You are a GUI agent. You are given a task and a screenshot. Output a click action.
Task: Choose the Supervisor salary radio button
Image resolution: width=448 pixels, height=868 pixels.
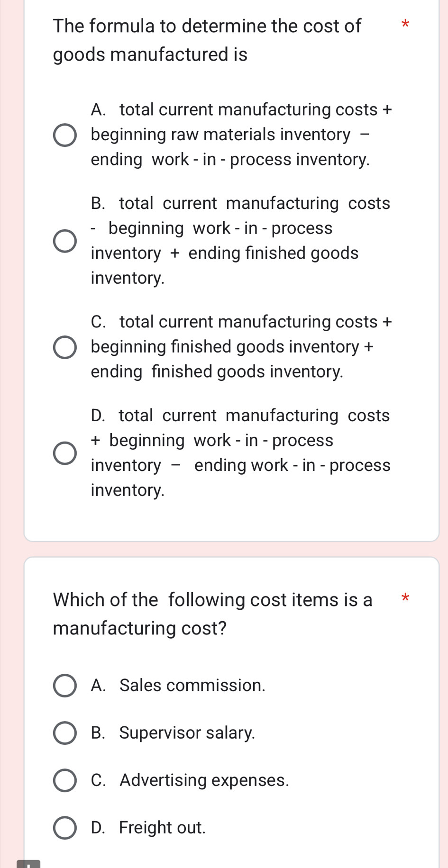coord(64,733)
